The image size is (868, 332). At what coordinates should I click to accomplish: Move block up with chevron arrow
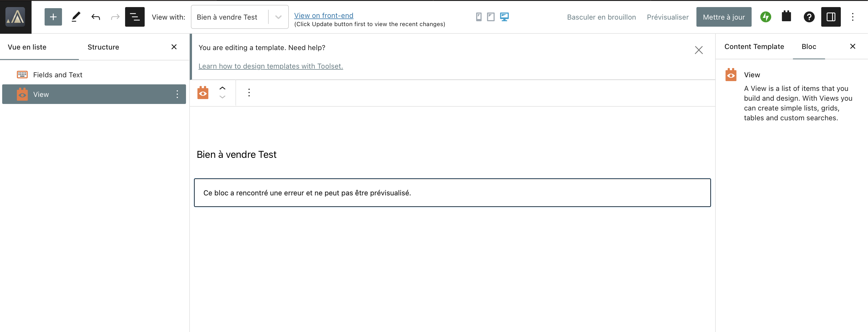tap(222, 88)
